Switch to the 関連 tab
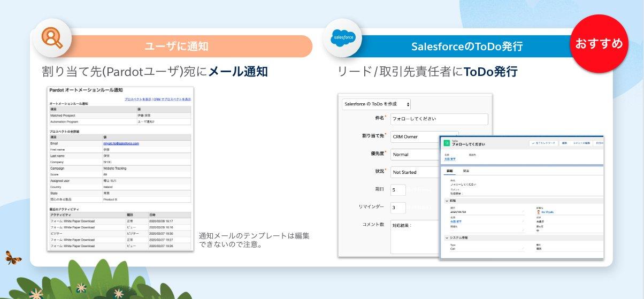The image size is (644, 299). click(466, 171)
